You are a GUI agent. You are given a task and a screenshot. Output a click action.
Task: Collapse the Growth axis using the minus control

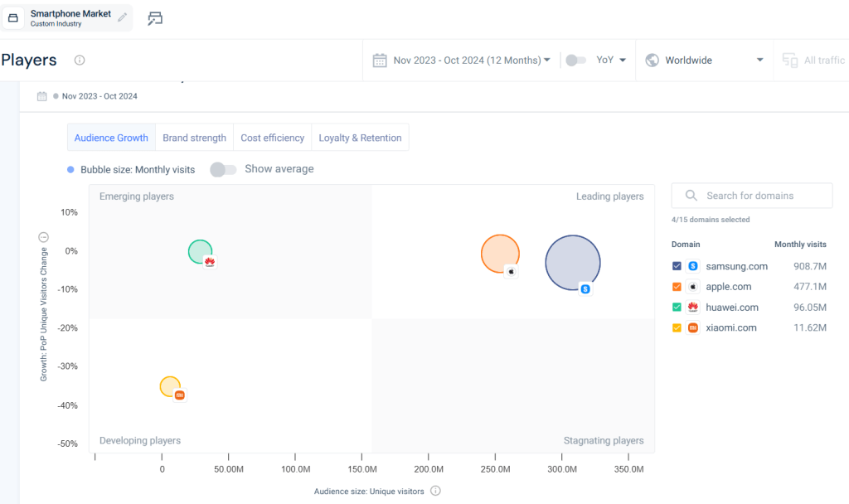(x=42, y=236)
